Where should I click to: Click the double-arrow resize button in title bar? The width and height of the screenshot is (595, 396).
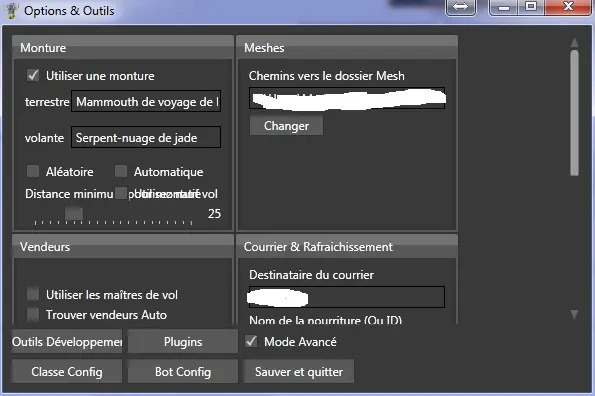coord(461,7)
